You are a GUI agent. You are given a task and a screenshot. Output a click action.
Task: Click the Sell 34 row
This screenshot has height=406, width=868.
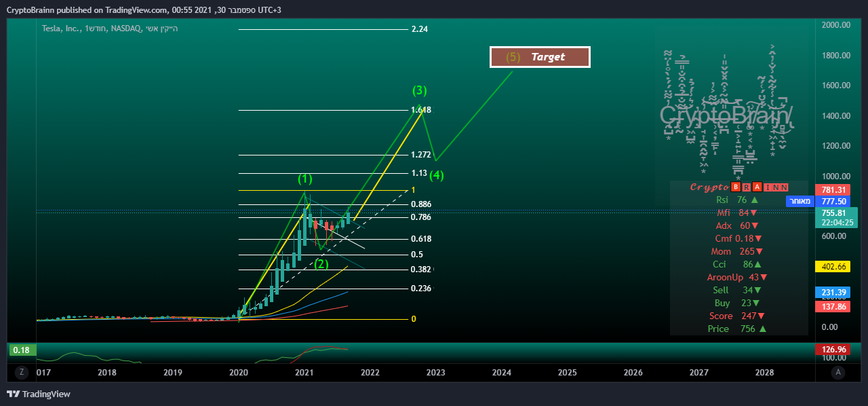(x=737, y=290)
